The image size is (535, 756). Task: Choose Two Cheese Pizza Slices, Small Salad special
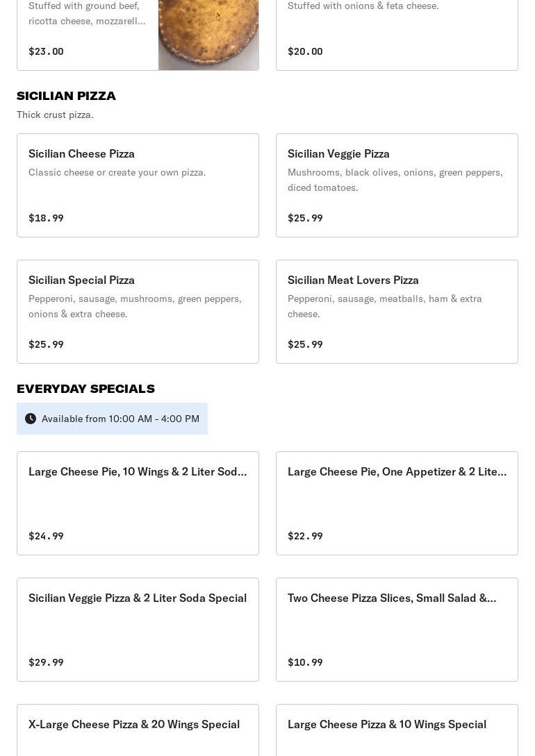[x=397, y=630]
